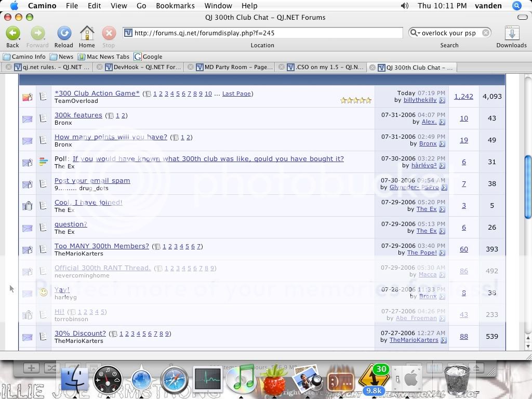The width and height of the screenshot is (532, 399).
Task: Jump to last post by billythekilly
Action: coord(442,100)
